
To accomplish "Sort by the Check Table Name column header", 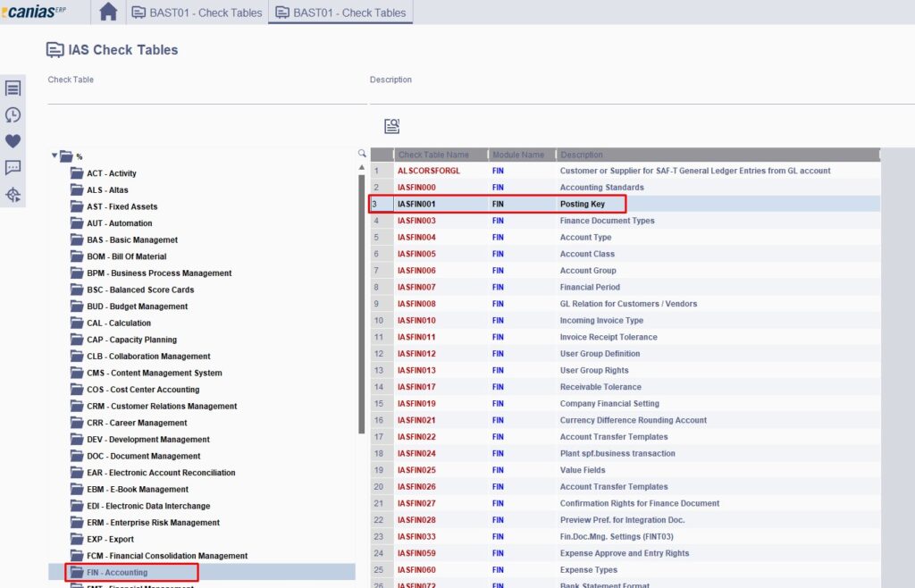I will 433,155.
